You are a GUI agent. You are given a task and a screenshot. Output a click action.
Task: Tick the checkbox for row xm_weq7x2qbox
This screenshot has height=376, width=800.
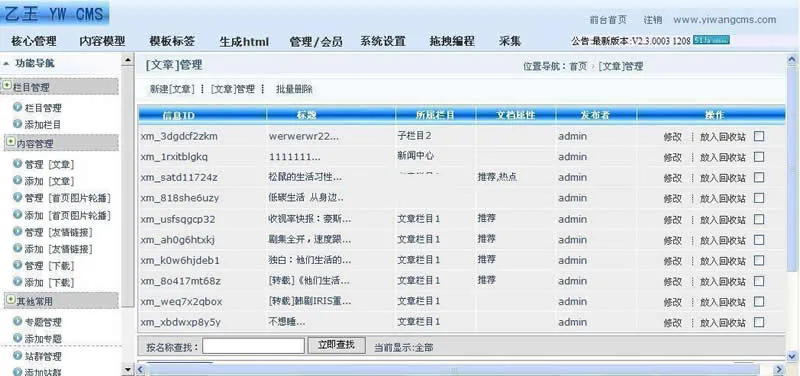759,302
